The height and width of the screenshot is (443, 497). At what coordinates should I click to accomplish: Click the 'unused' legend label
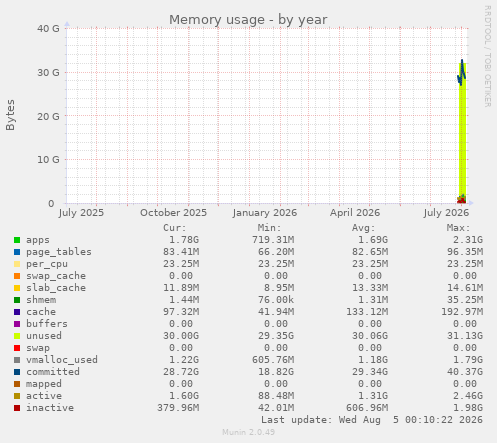(44, 336)
